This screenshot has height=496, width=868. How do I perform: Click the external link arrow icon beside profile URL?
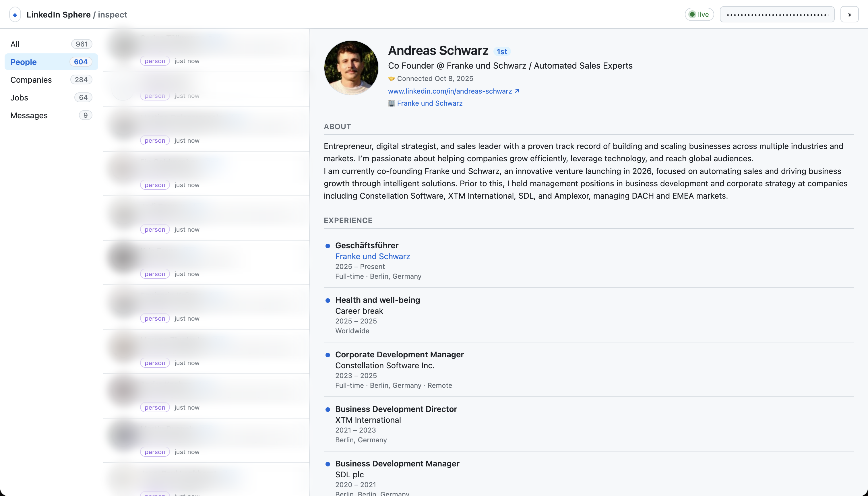(517, 91)
